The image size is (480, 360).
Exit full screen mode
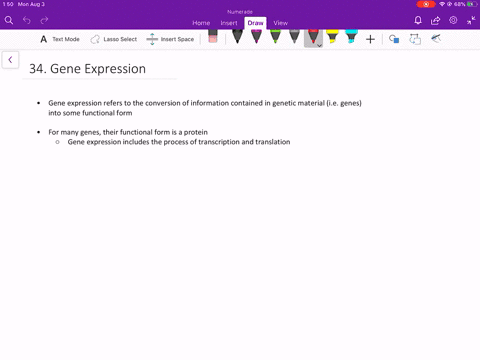pos(471,20)
